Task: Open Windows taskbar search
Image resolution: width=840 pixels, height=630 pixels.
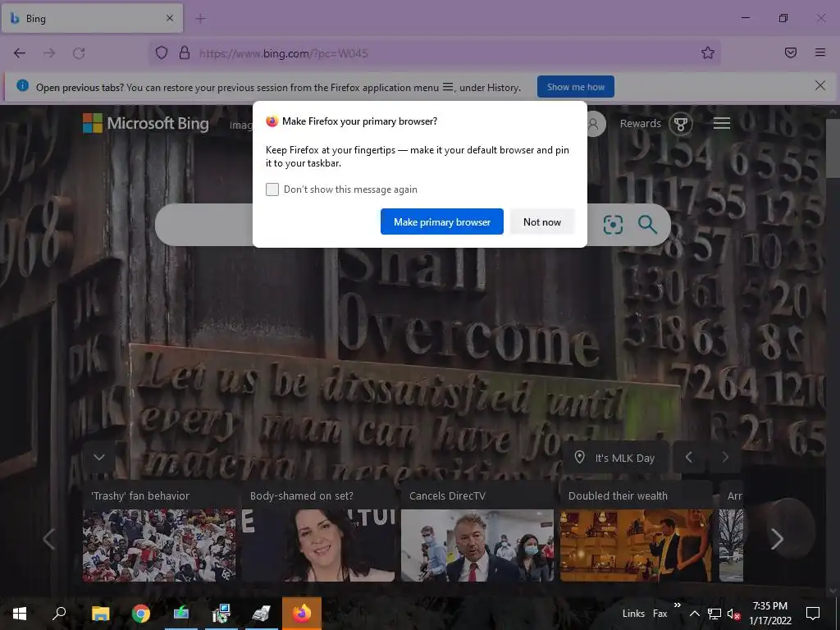Action: [x=59, y=614]
